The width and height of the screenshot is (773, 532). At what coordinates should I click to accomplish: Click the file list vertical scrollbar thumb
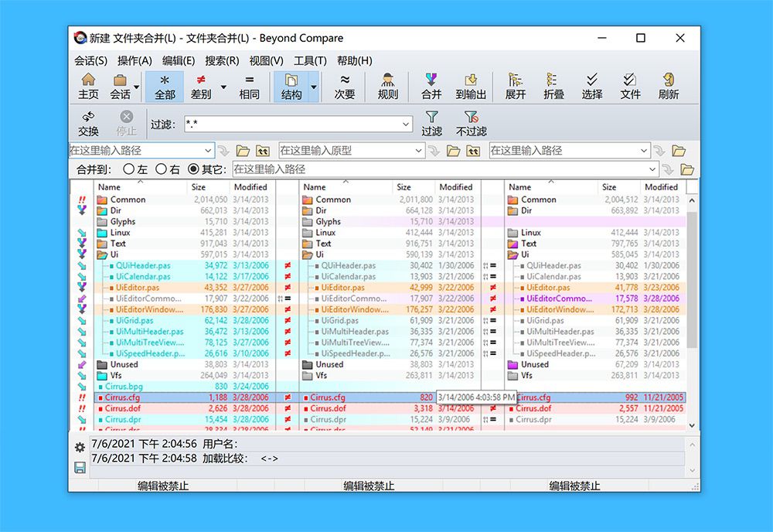point(692,280)
